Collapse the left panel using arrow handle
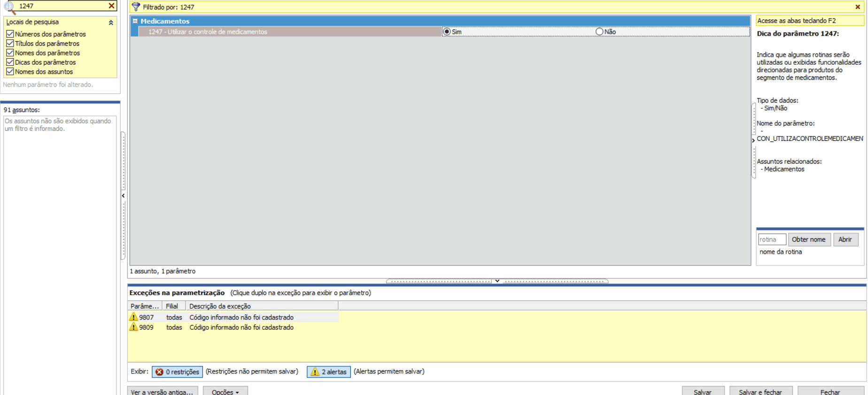The width and height of the screenshot is (868, 395). tap(123, 196)
